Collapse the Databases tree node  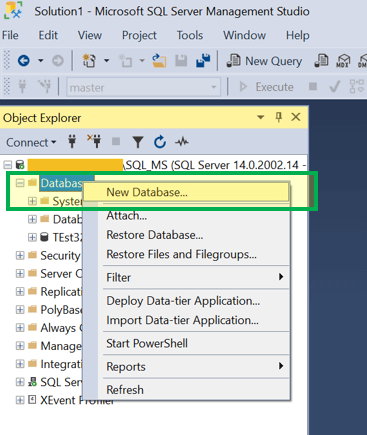click(x=20, y=183)
